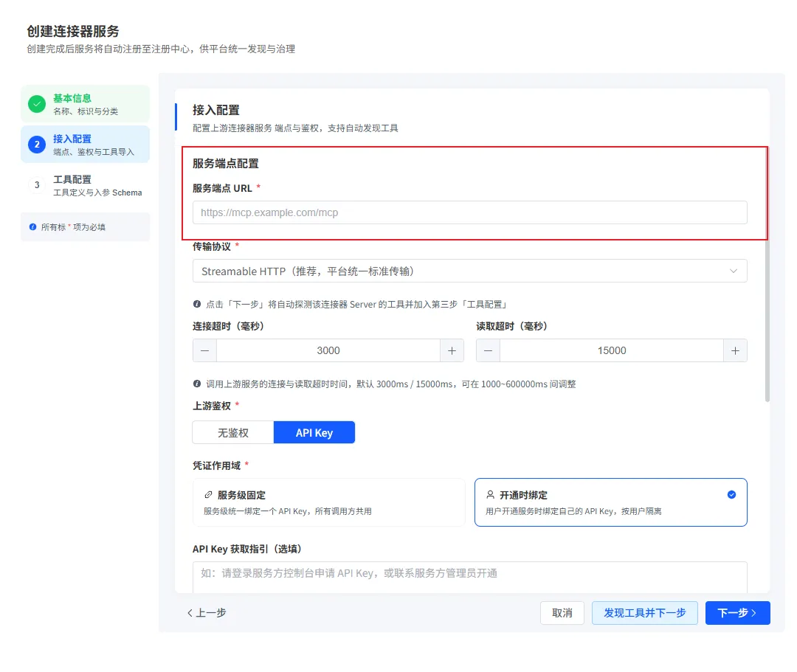The height and width of the screenshot is (672, 797).
Task: Click the blue 下一步 button
Action: click(737, 612)
